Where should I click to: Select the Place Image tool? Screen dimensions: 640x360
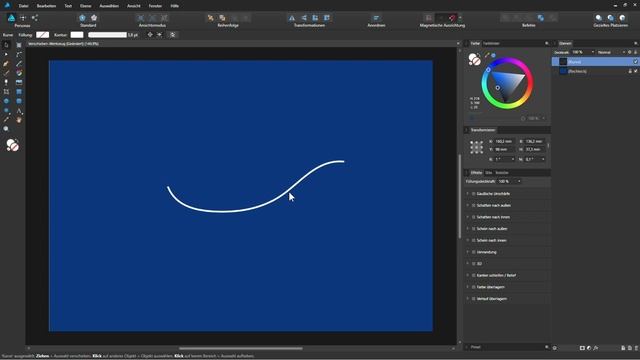(x=19, y=82)
